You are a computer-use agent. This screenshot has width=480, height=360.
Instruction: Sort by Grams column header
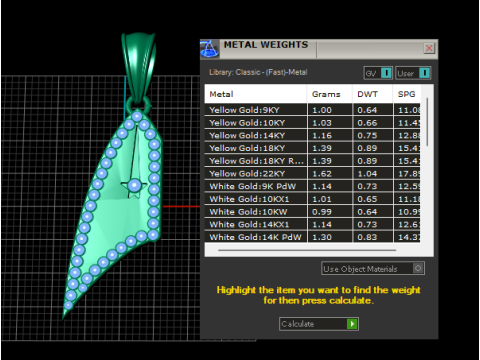(x=329, y=94)
